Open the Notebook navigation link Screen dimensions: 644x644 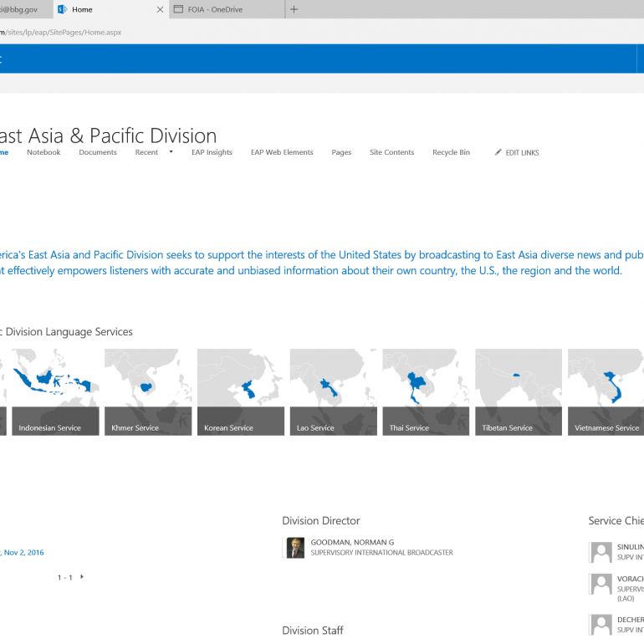[43, 152]
